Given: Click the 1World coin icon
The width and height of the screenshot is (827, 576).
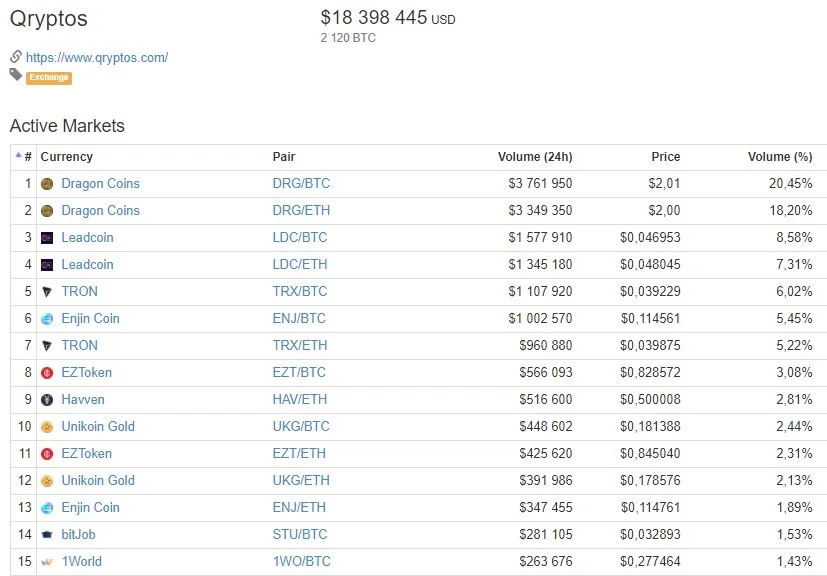Looking at the screenshot, I should [x=47, y=562].
